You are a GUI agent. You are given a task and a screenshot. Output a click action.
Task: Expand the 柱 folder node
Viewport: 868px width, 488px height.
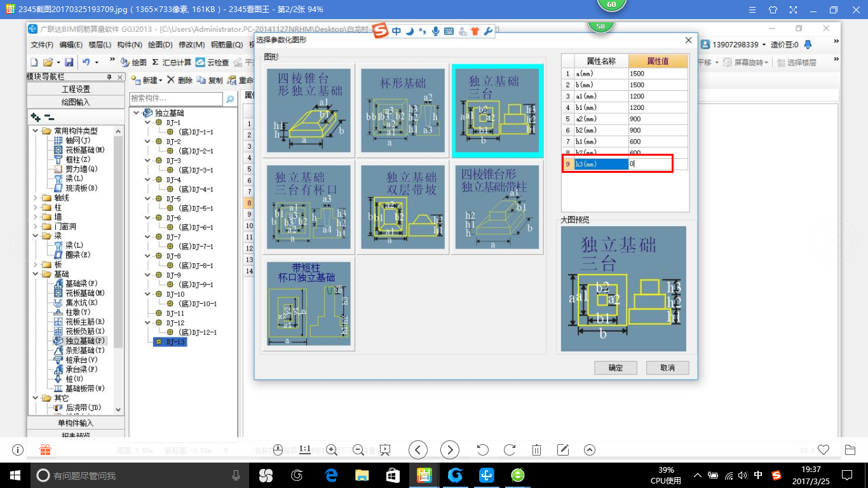tap(36, 207)
